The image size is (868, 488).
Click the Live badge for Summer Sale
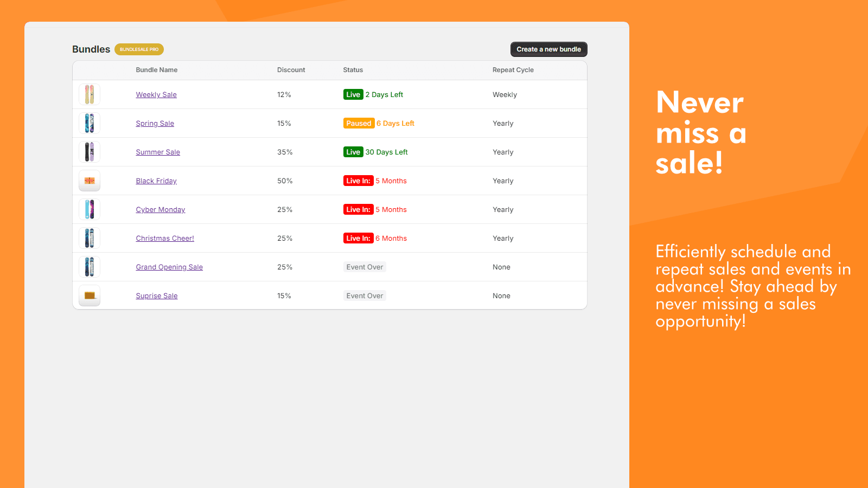pos(353,152)
